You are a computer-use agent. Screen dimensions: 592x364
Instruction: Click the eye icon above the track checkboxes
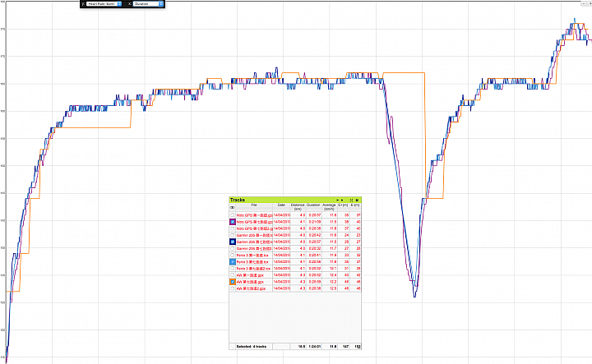(x=232, y=207)
